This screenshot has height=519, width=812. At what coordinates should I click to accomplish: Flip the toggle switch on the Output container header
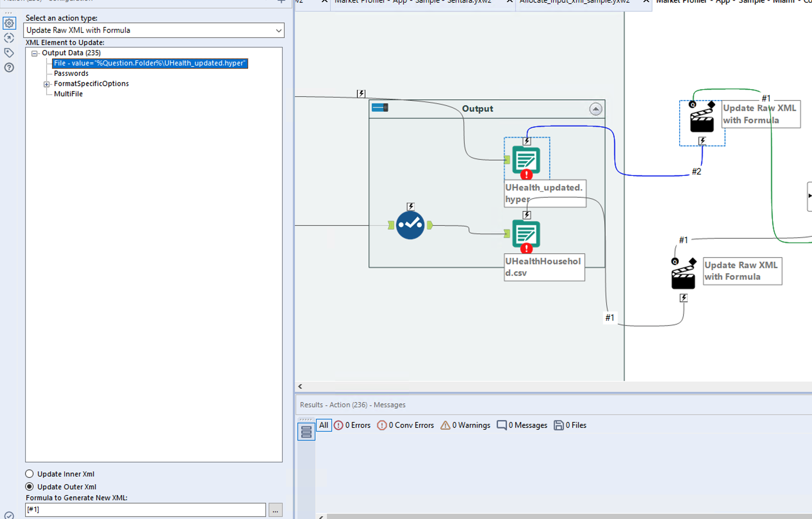coord(379,108)
